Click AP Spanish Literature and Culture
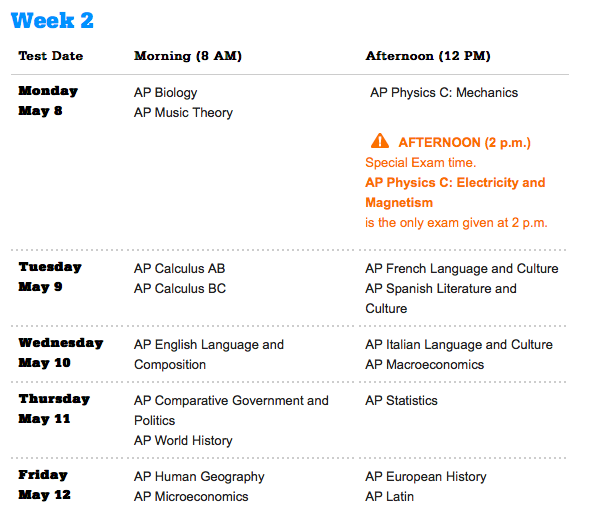596x522 pixels. click(x=441, y=298)
